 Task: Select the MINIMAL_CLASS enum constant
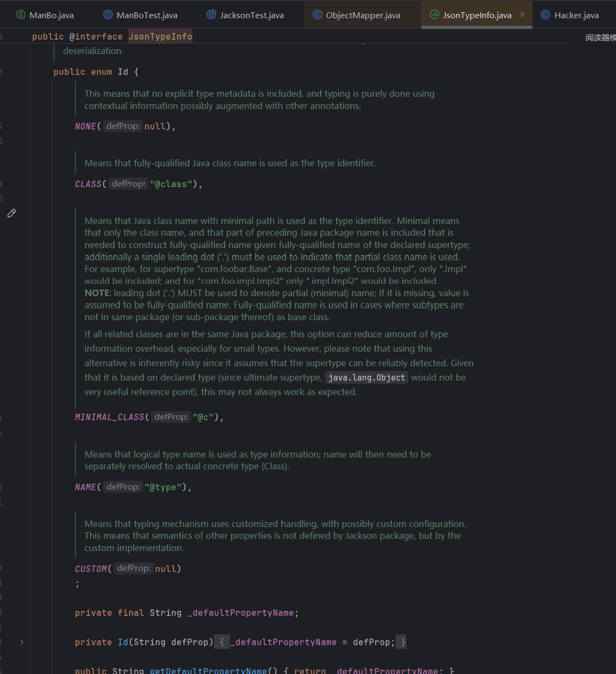tap(110, 417)
